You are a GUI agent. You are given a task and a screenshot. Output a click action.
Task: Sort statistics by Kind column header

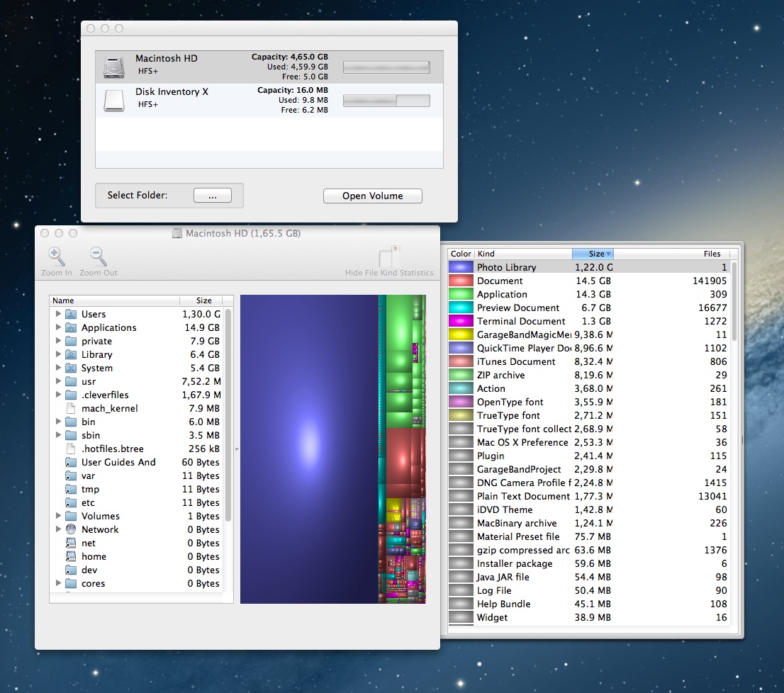point(523,254)
